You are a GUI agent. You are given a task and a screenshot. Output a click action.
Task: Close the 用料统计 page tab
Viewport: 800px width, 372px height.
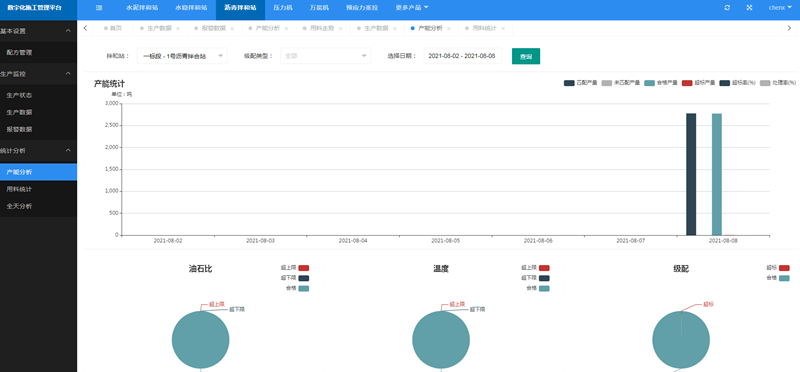[x=503, y=29]
